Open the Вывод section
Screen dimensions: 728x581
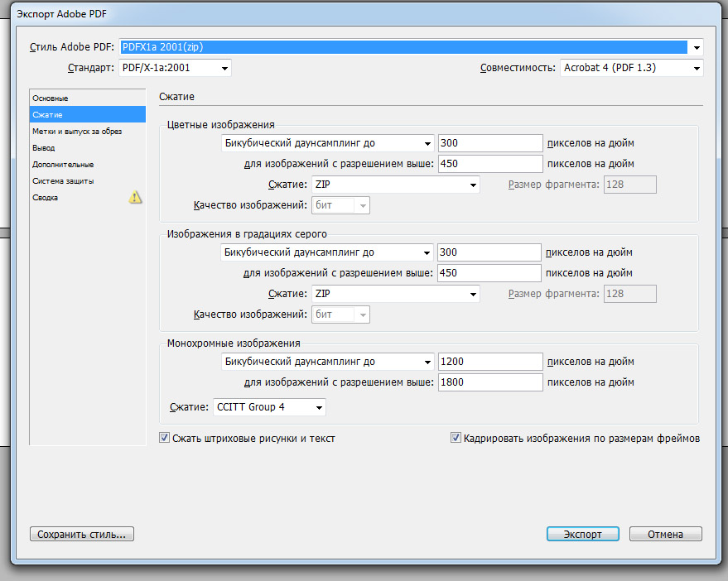(87, 148)
